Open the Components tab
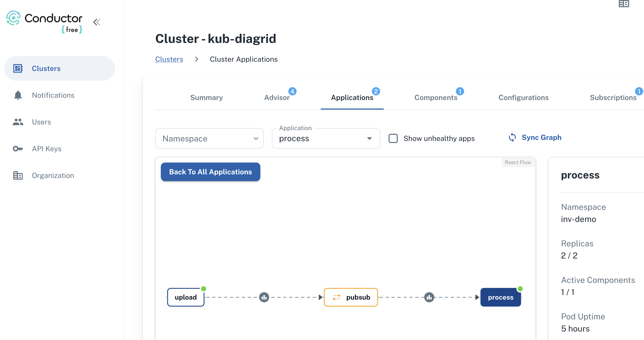644x340 pixels. pyautogui.click(x=436, y=98)
